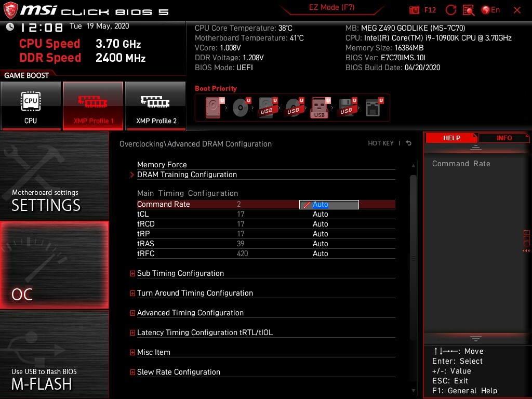Click the clock icon beside the time

point(10,27)
